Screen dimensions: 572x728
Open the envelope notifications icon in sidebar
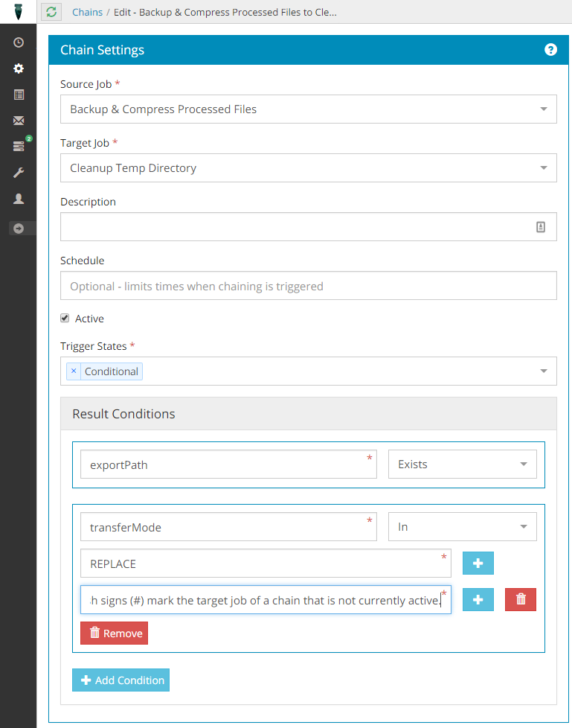(x=19, y=121)
